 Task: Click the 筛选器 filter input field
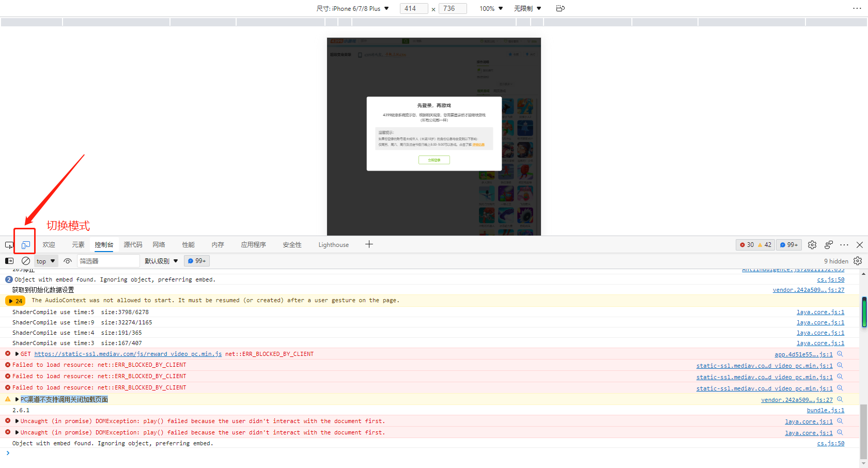[x=109, y=261]
